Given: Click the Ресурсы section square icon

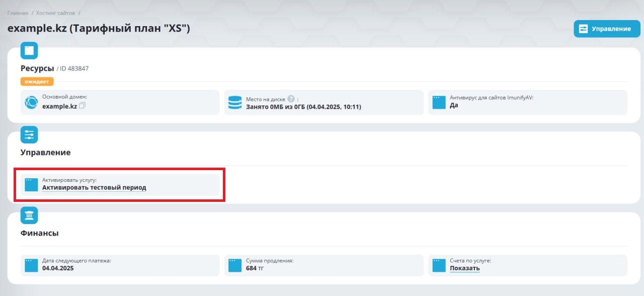Looking at the screenshot, I should pos(29,50).
